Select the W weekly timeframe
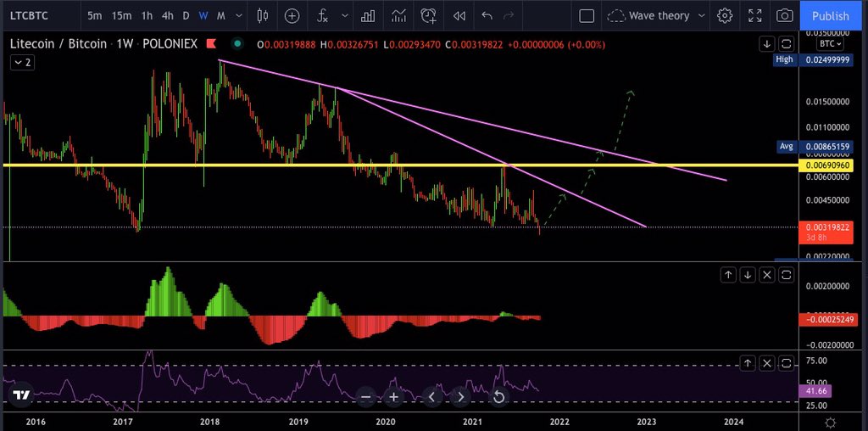This screenshot has width=868, height=431. (x=203, y=16)
